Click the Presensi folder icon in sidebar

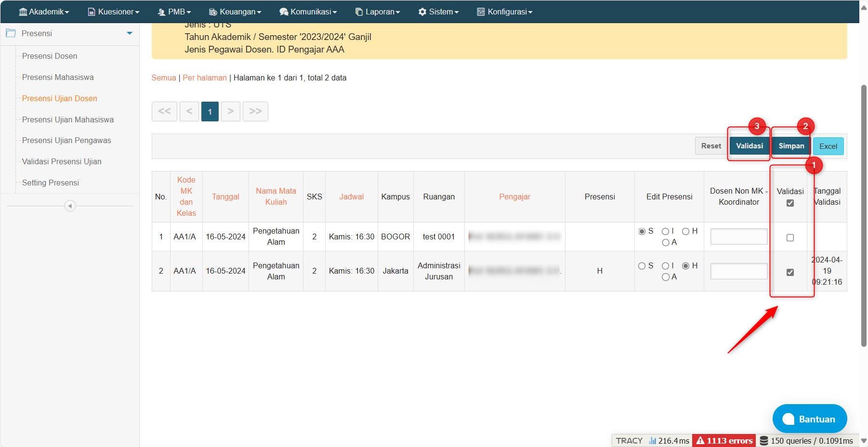(x=11, y=33)
